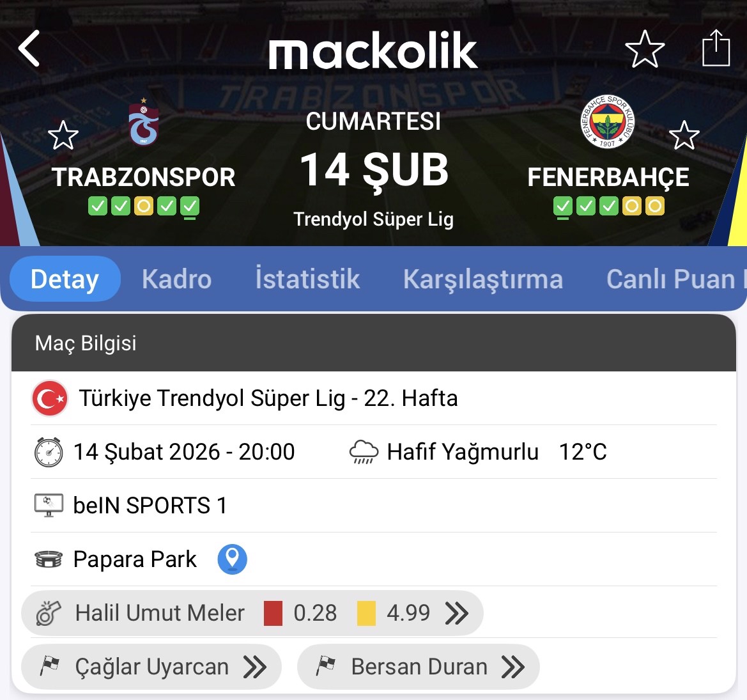
Task: Tap the Turkish flag league icon
Action: tap(50, 398)
